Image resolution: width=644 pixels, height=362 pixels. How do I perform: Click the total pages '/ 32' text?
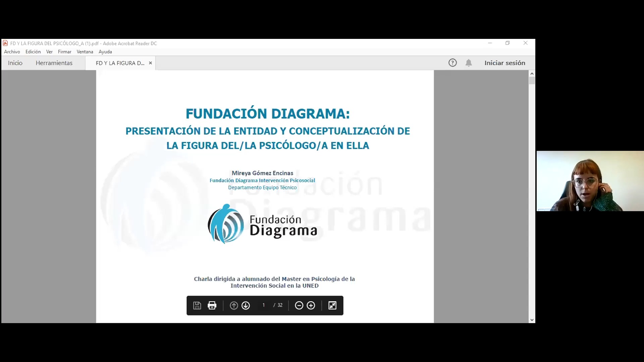coord(278,305)
